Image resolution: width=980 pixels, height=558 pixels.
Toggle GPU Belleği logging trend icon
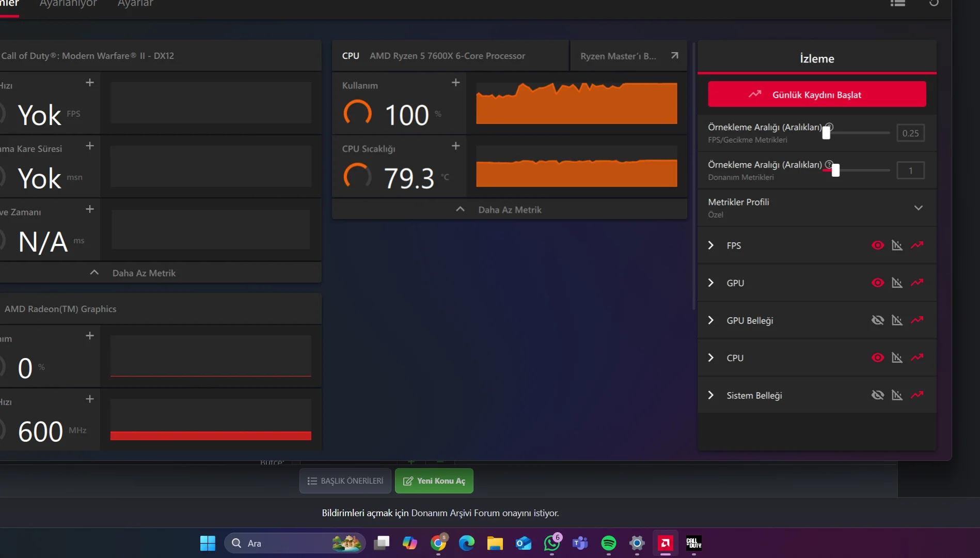pyautogui.click(x=917, y=320)
